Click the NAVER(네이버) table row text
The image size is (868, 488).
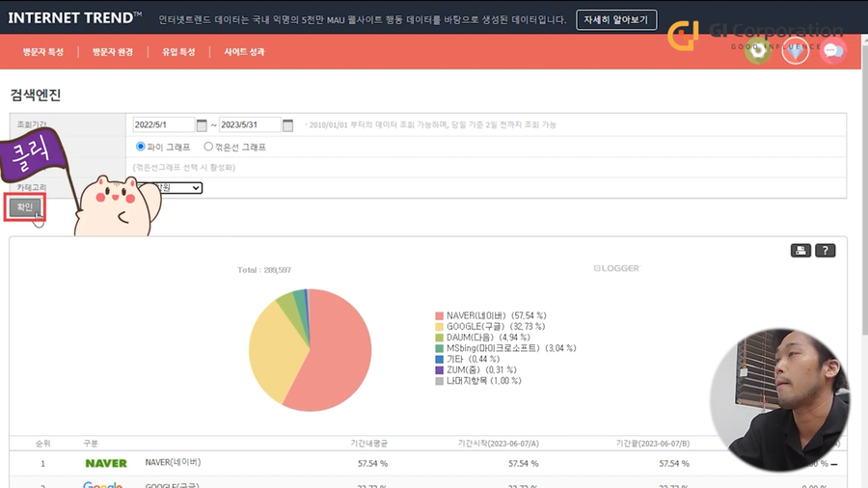point(173,462)
